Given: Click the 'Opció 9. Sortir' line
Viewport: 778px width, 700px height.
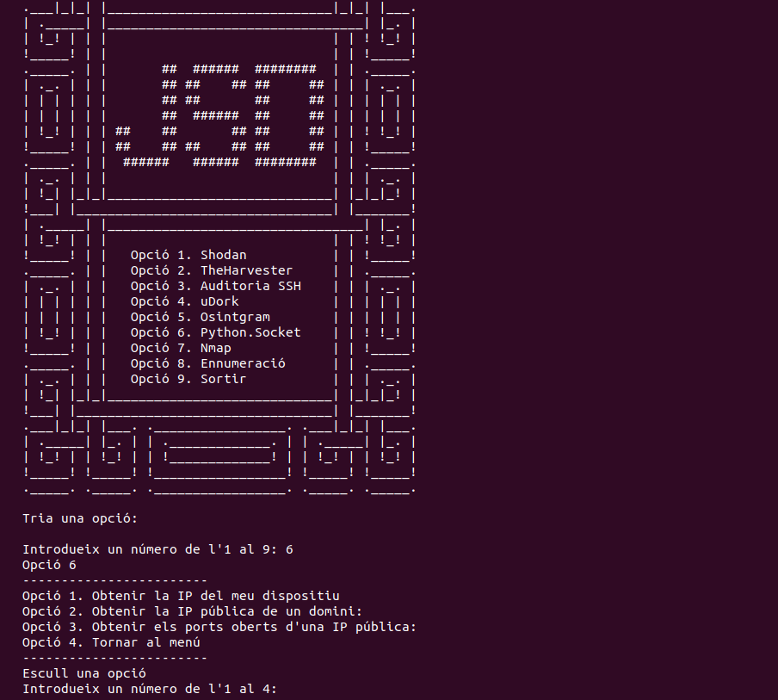Looking at the screenshot, I should pyautogui.click(x=188, y=379).
